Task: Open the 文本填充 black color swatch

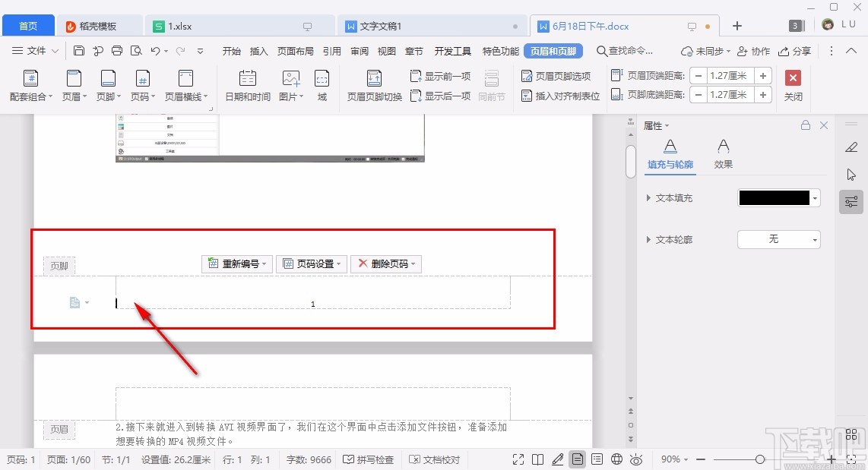Action: pyautogui.click(x=774, y=197)
